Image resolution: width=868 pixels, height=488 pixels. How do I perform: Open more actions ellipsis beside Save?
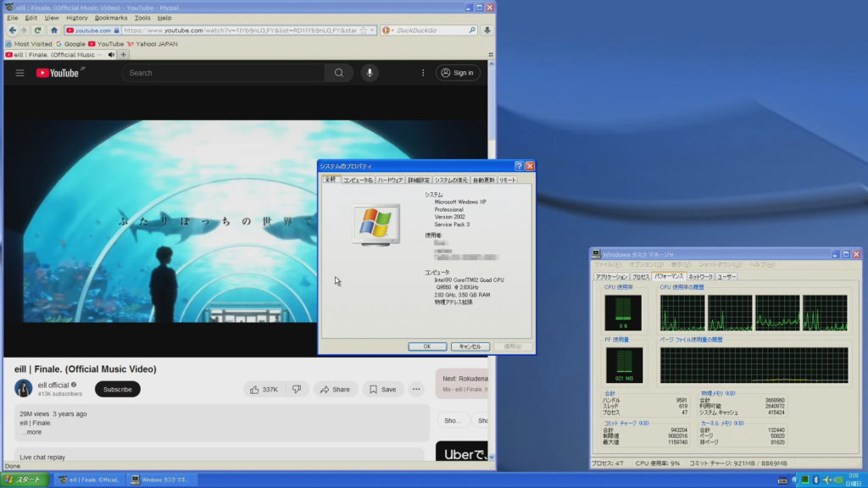[416, 390]
